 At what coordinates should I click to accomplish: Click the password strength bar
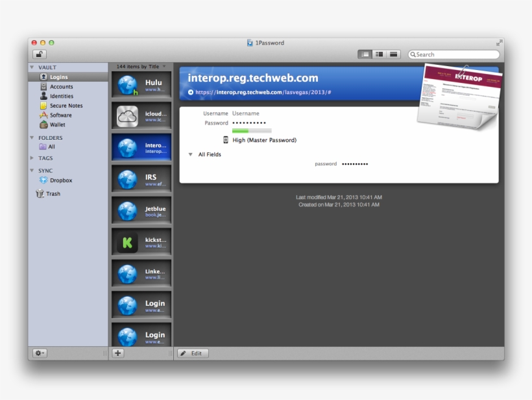click(x=252, y=131)
